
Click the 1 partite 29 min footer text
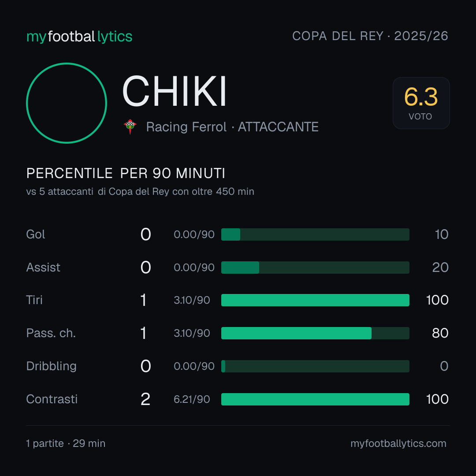coord(66,443)
